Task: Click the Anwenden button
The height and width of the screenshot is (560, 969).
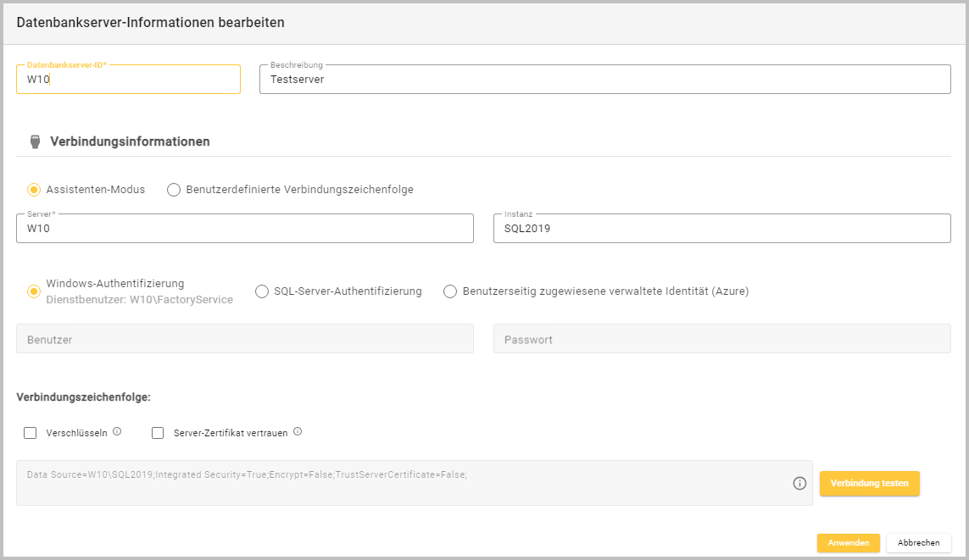Action: coord(848,543)
